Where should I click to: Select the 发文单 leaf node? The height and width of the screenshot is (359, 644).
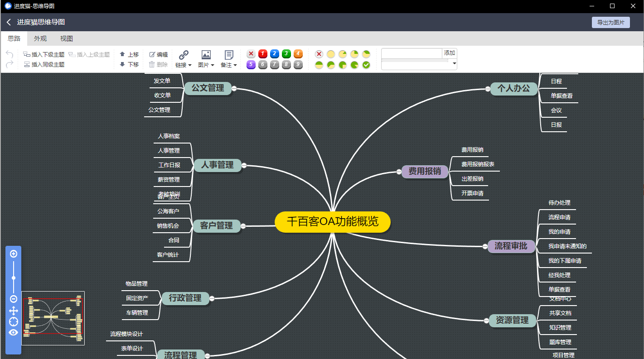click(x=162, y=81)
